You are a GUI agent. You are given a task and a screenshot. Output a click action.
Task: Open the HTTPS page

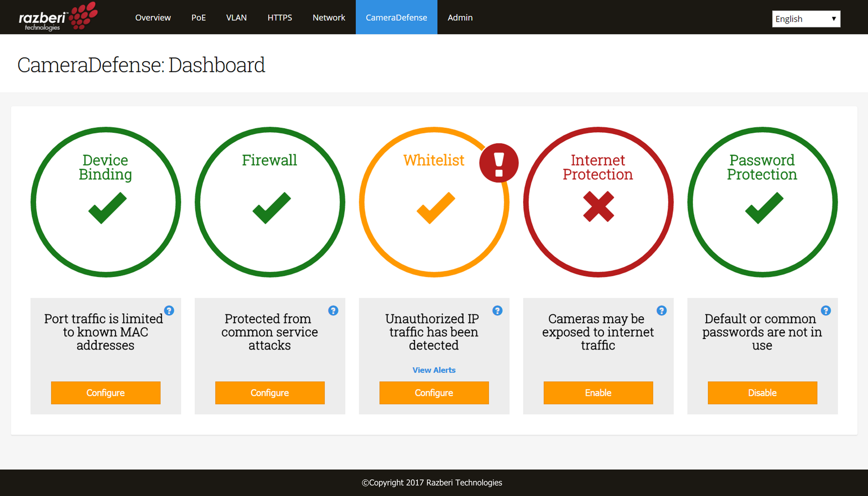tap(279, 17)
